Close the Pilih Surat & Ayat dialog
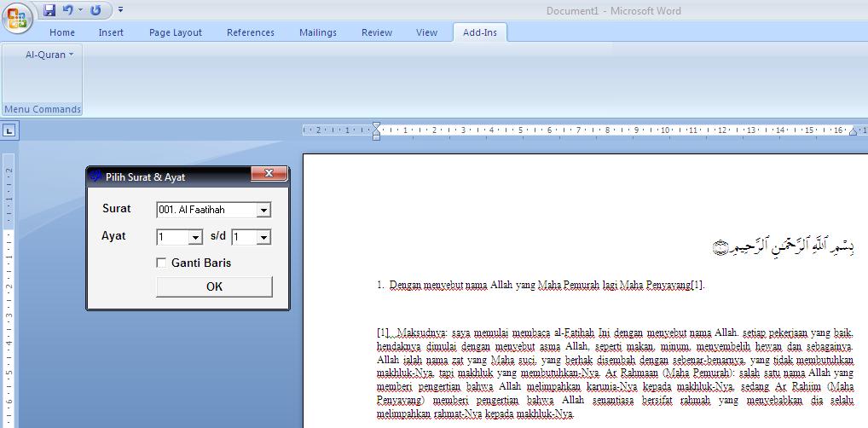This screenshot has width=868, height=428. pos(269,174)
